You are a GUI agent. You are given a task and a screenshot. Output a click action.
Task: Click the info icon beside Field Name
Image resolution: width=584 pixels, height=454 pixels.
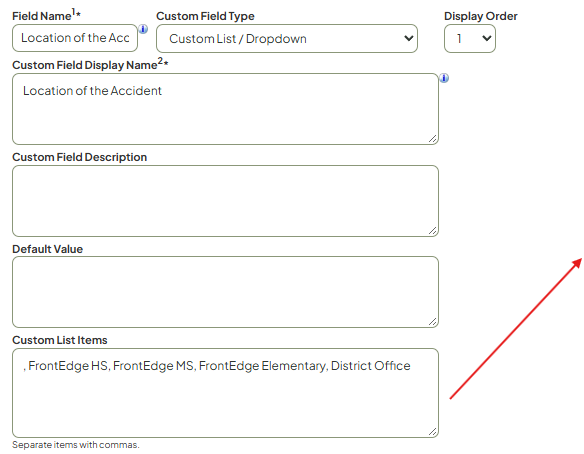[x=143, y=29]
